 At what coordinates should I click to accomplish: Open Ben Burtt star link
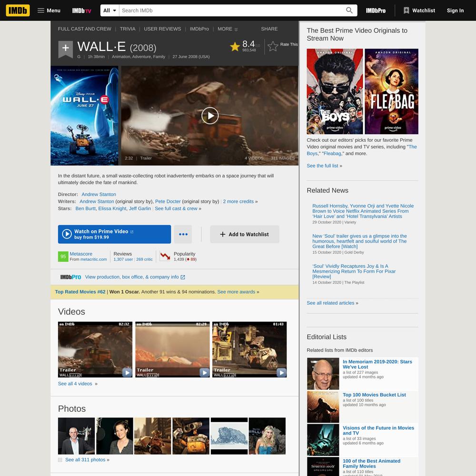(86, 208)
